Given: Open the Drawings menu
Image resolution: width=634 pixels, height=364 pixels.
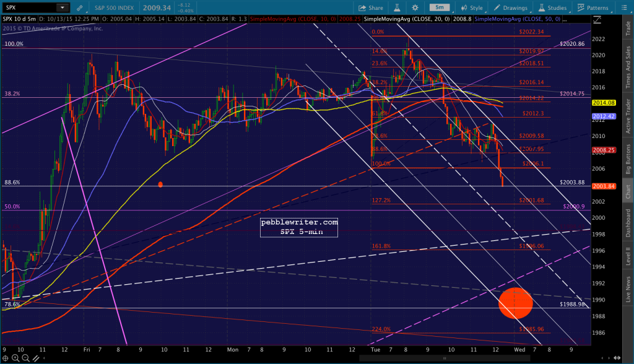Looking at the screenshot, I should pos(510,7).
